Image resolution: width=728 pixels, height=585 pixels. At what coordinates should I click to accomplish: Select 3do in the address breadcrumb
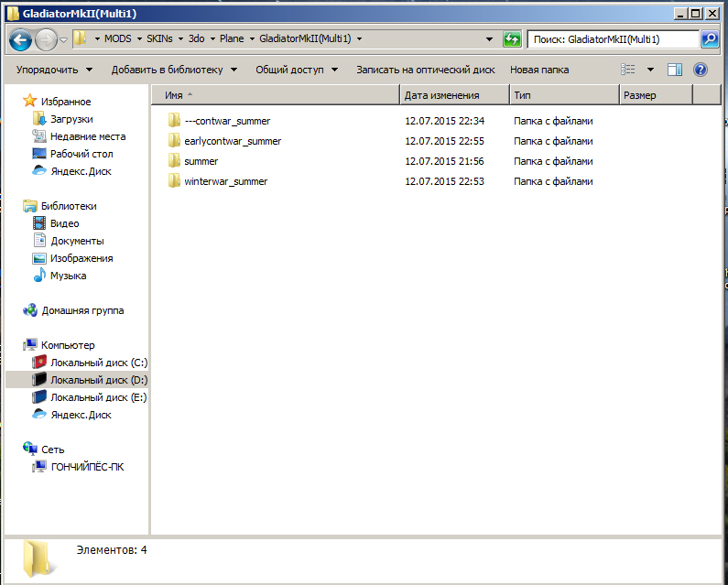(196, 39)
